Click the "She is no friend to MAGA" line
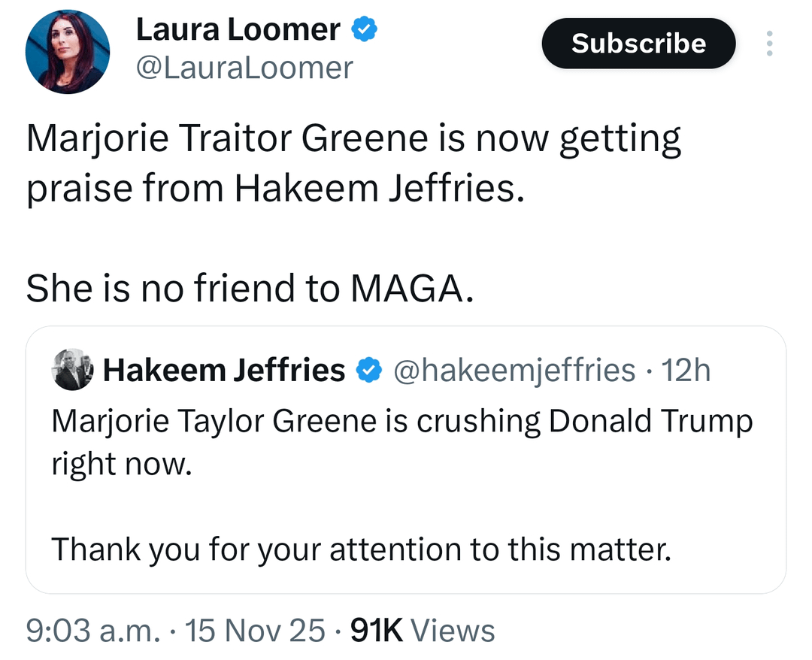This screenshot has width=812, height=660. 250,289
